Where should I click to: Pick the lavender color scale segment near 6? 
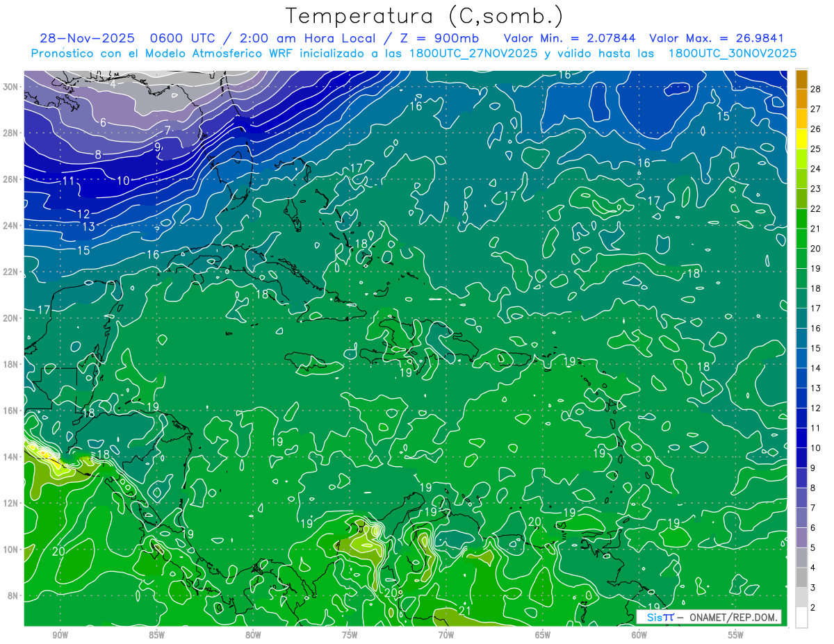(x=801, y=538)
